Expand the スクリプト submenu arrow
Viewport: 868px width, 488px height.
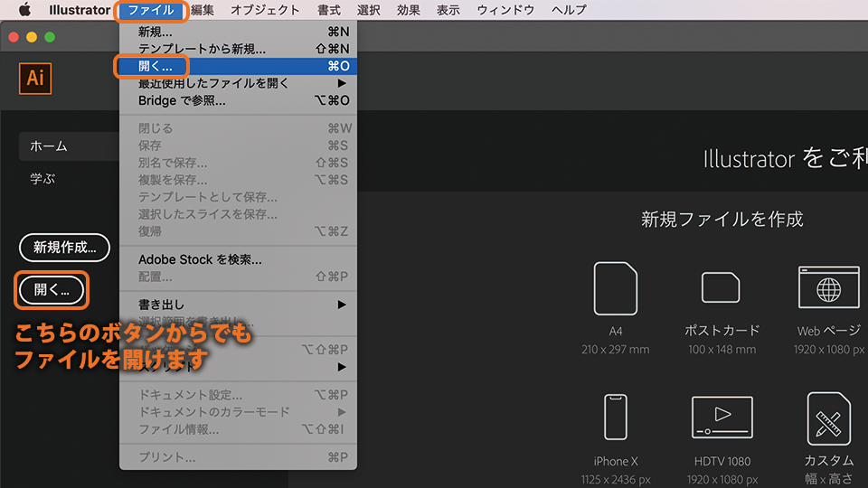coord(342,367)
